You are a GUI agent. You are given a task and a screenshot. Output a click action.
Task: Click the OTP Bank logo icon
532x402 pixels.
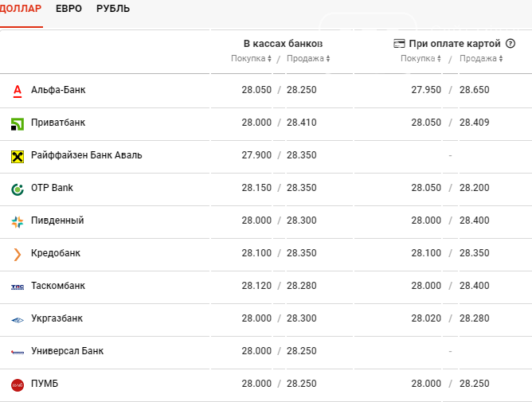[18, 189]
